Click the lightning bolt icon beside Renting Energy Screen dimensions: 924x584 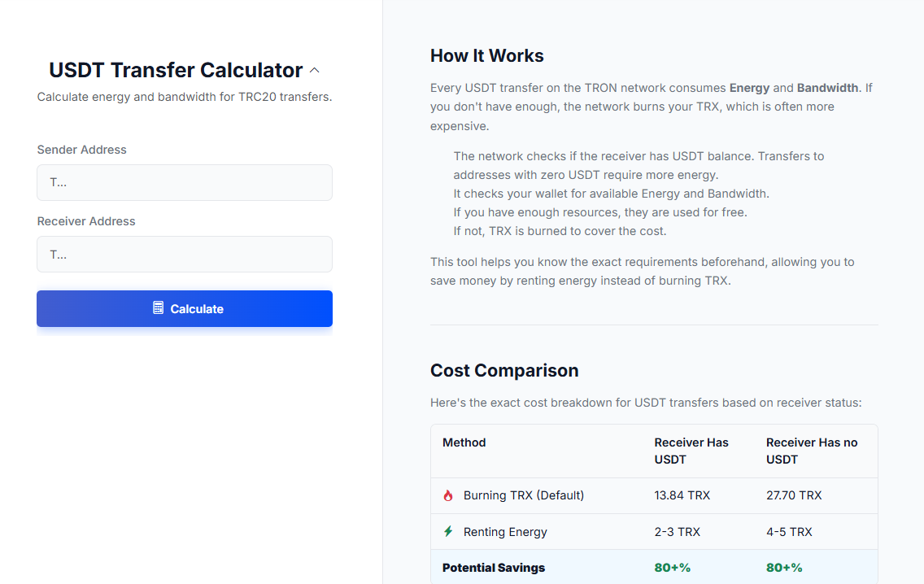coord(448,531)
